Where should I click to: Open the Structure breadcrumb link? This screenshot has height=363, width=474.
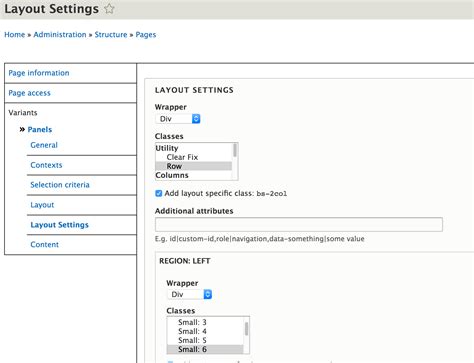point(111,35)
